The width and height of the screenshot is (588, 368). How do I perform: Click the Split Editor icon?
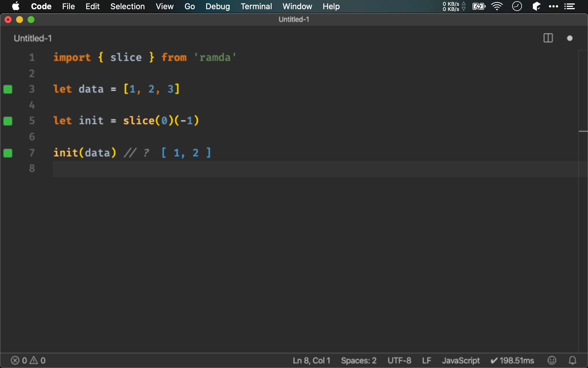[x=548, y=38]
